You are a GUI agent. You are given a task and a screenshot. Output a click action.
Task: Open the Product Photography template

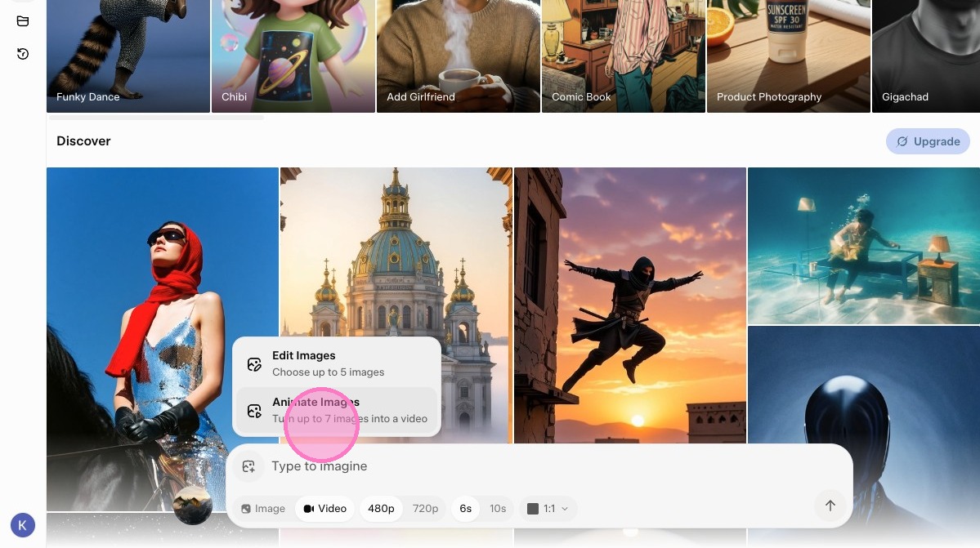click(x=788, y=56)
